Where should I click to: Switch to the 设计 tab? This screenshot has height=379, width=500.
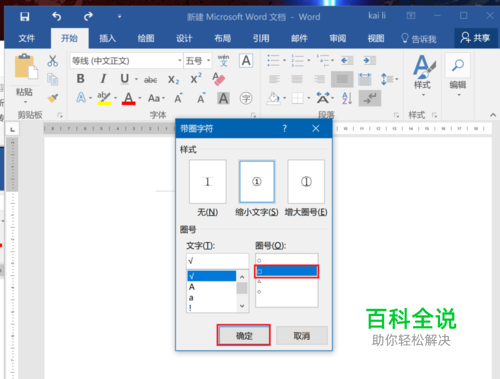coord(184,38)
